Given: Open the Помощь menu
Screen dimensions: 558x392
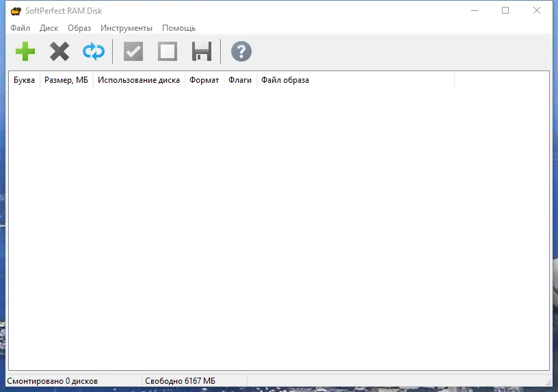Looking at the screenshot, I should point(178,28).
